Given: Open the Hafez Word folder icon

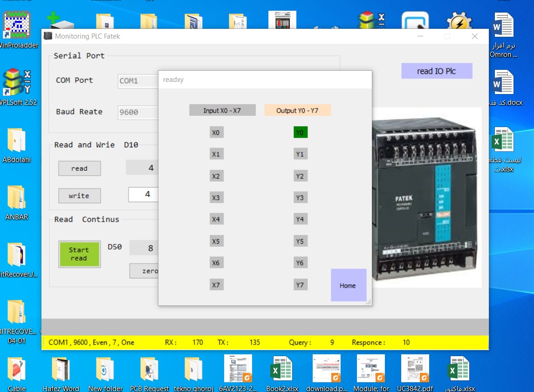Looking at the screenshot, I should tap(61, 370).
